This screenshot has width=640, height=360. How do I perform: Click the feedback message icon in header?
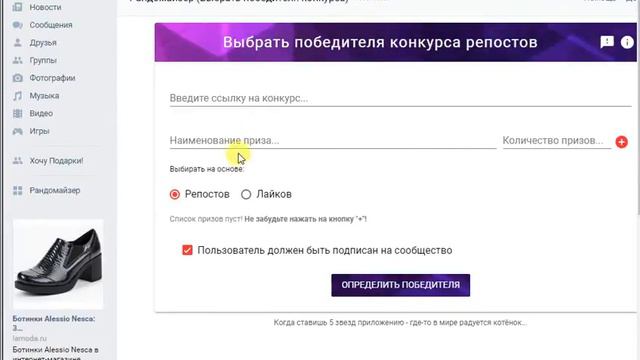(607, 42)
